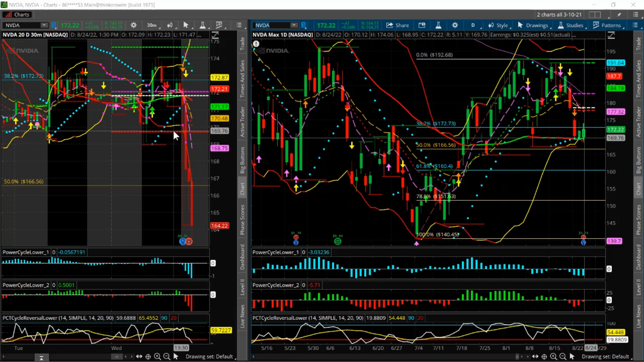Open the '2 charts all 3-10-21' grid name
The image size is (644, 362).
pyautogui.click(x=559, y=15)
